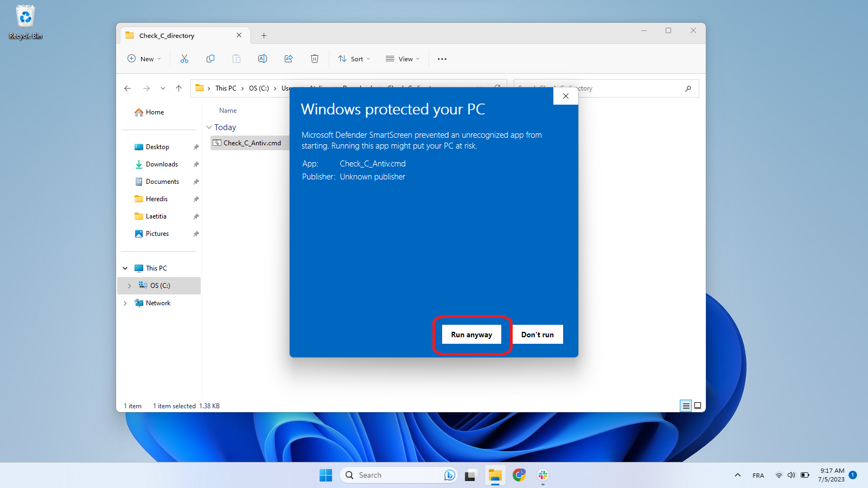Click the Cut scissors icon in toolbar
The width and height of the screenshot is (868, 488).
tap(184, 59)
